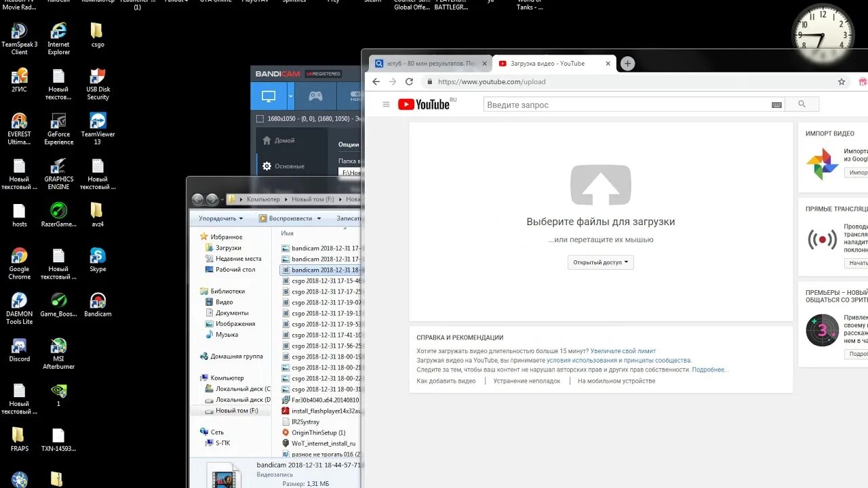Launch RazerGame desktop shortcut

point(59,215)
